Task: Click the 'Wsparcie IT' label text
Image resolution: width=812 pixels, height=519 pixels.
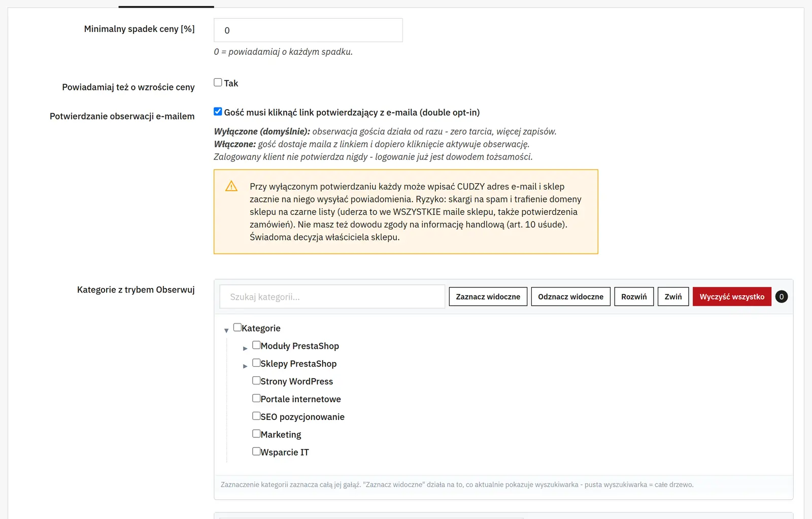Action: coord(285,452)
